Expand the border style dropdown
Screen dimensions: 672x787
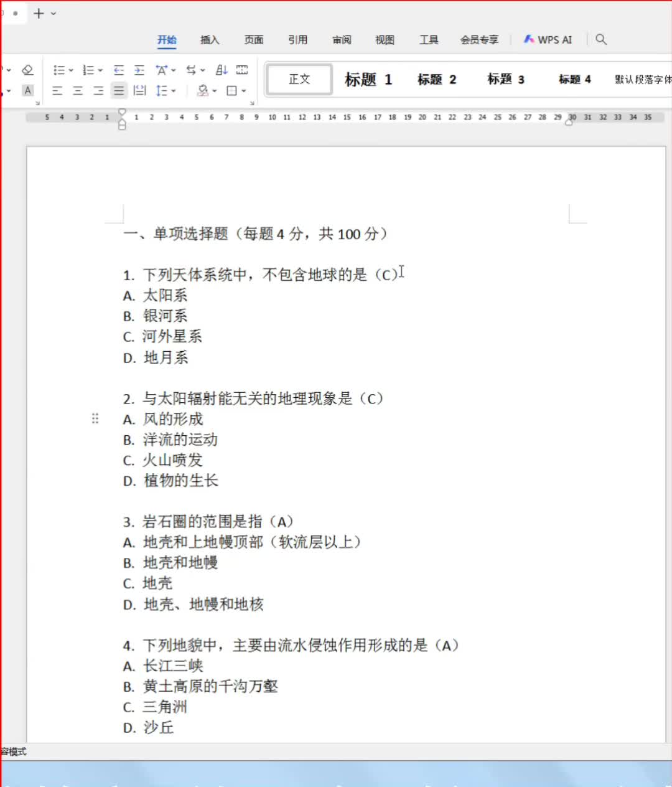click(243, 90)
